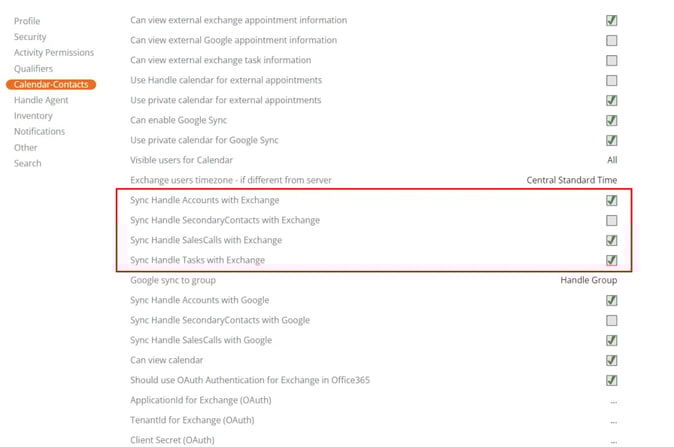Open Handle Agent settings
Viewport: 674px width, 447px height.
tap(41, 100)
